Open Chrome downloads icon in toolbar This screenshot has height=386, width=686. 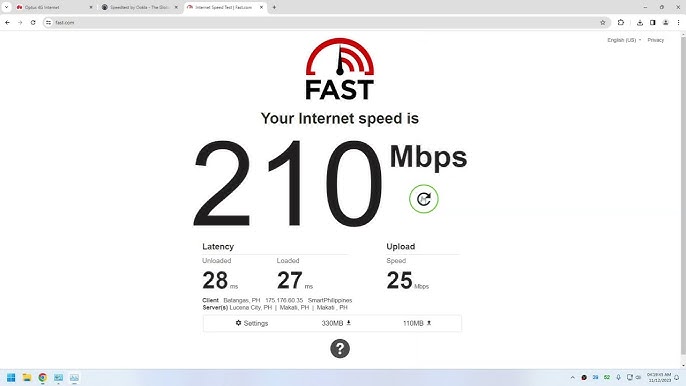click(x=640, y=22)
